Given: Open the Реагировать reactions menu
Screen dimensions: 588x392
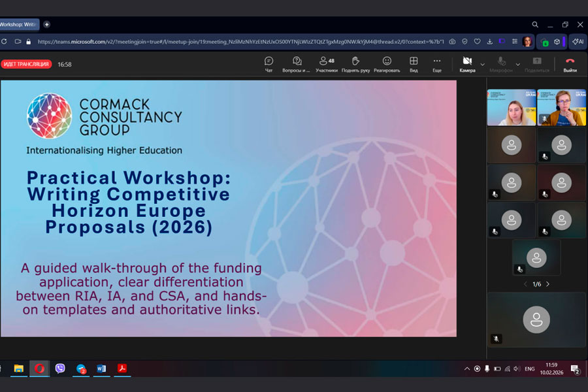Looking at the screenshot, I should [x=387, y=64].
